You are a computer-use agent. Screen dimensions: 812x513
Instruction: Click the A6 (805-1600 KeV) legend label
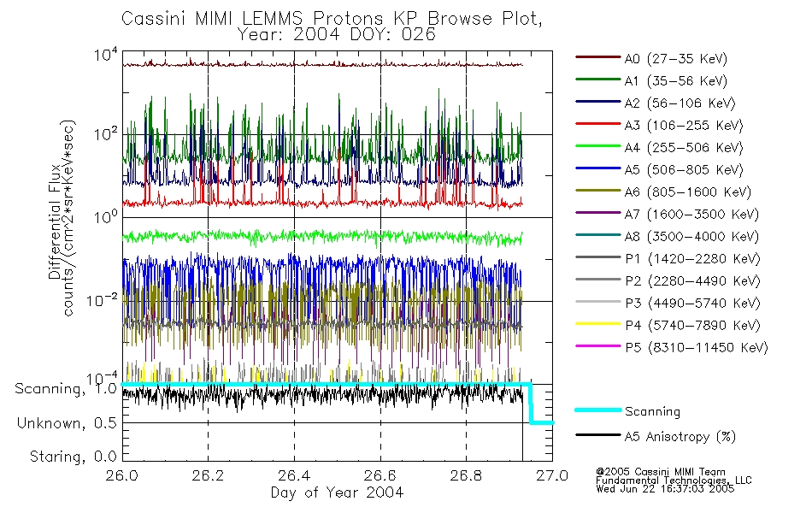(688, 192)
